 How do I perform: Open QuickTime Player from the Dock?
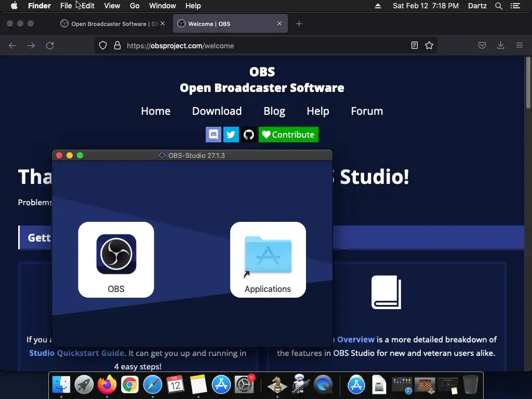coord(323,384)
